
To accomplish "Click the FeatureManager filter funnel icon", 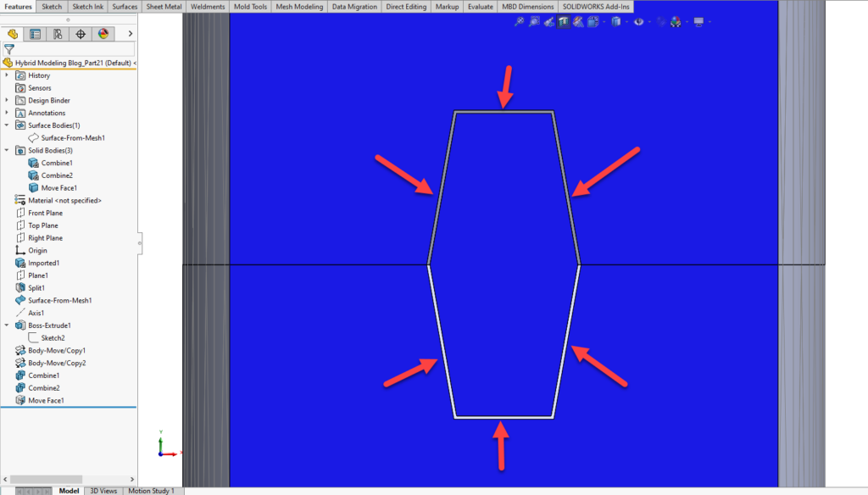I will pos(10,49).
